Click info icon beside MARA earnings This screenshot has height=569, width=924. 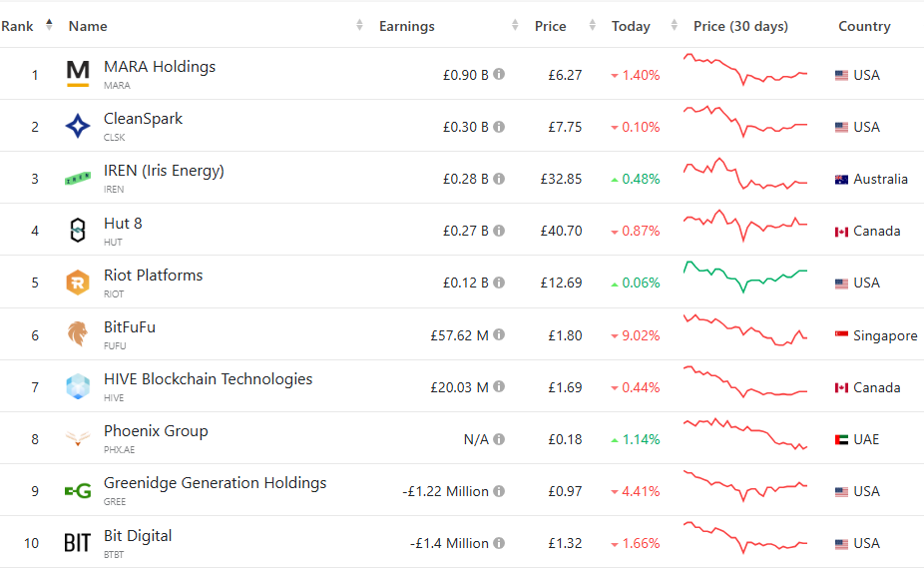coord(499,74)
